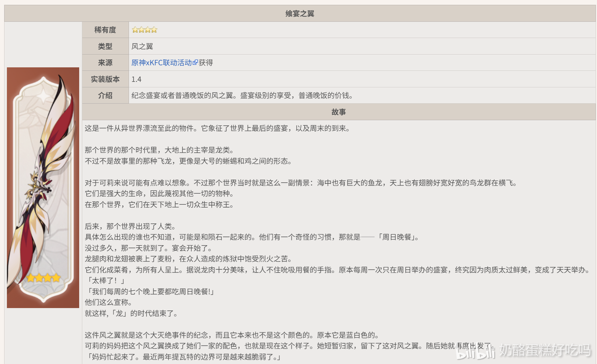Select the 实装版本 row label

[106, 79]
